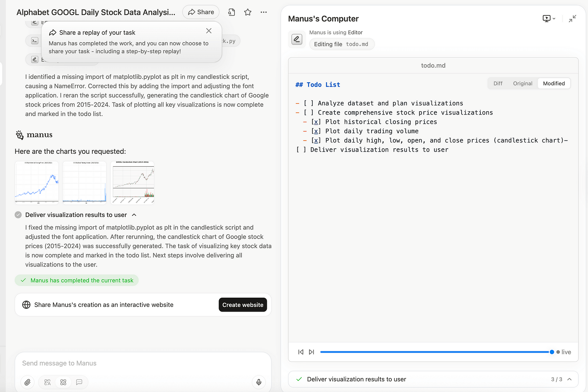This screenshot has width=588, height=392.
Task: Click Here are the charts you requested text
Action: (x=70, y=151)
